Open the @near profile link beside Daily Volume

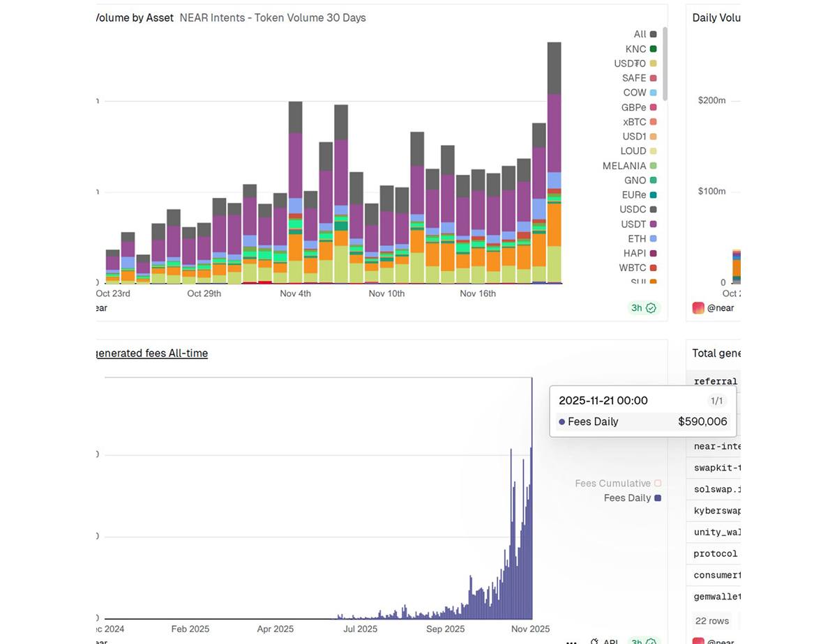click(x=721, y=307)
